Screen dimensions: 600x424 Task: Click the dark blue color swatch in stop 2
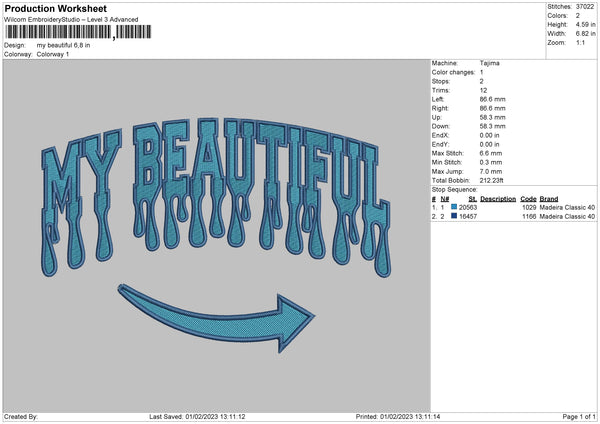[454, 216]
